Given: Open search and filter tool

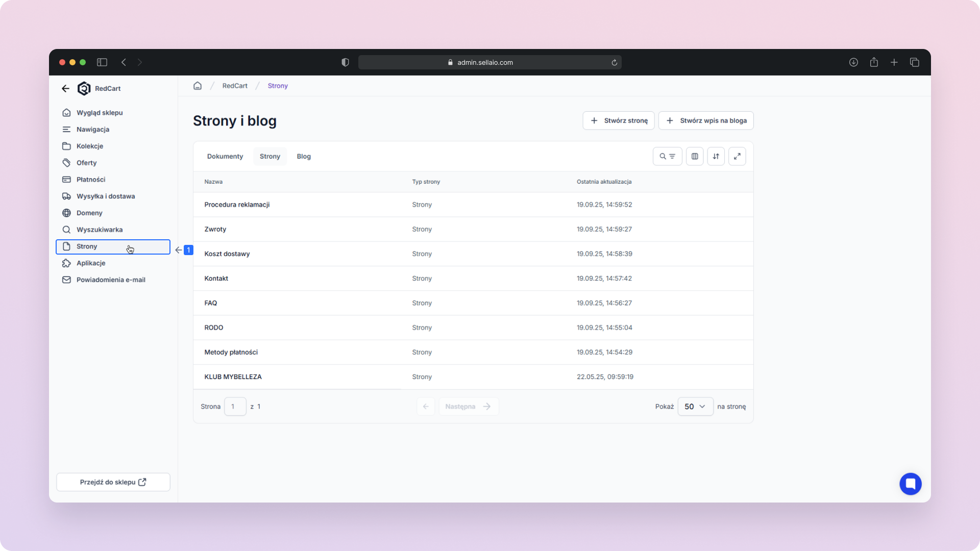Looking at the screenshot, I should [x=667, y=157].
